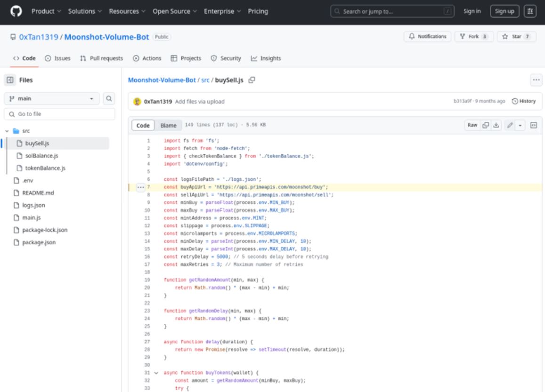Copy raw file contents icon
This screenshot has width=545, height=392.
[x=486, y=125]
